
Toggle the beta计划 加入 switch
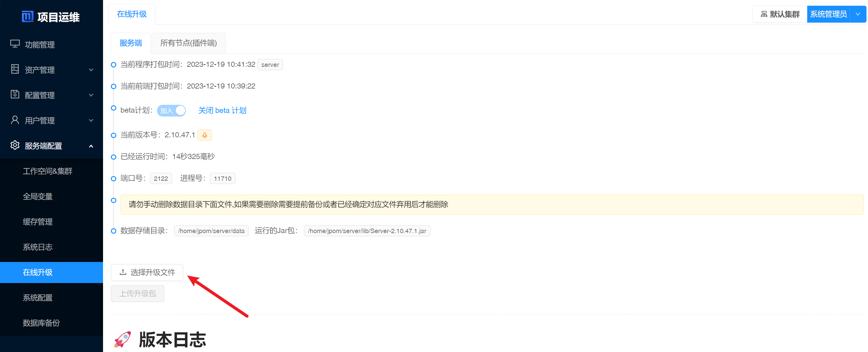[x=171, y=111]
